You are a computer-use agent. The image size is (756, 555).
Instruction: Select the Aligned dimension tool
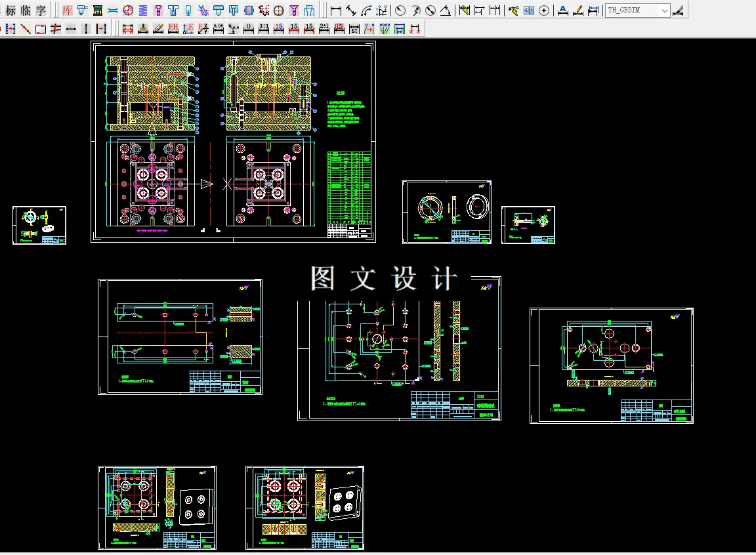[x=351, y=10]
